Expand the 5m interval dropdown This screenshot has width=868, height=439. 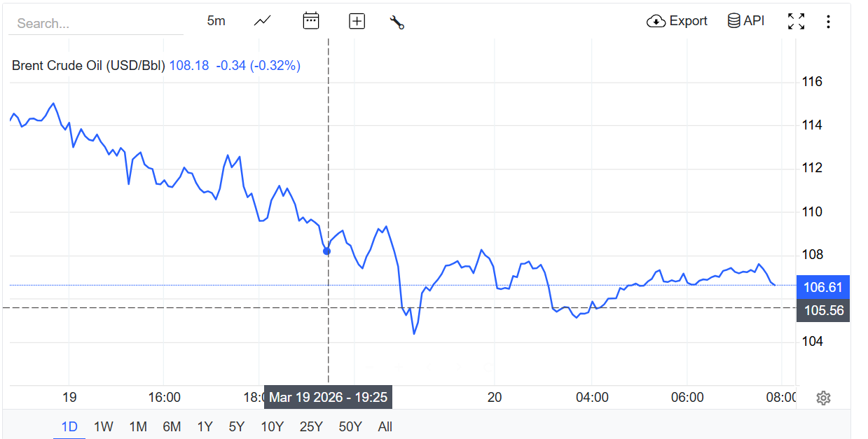(x=216, y=21)
